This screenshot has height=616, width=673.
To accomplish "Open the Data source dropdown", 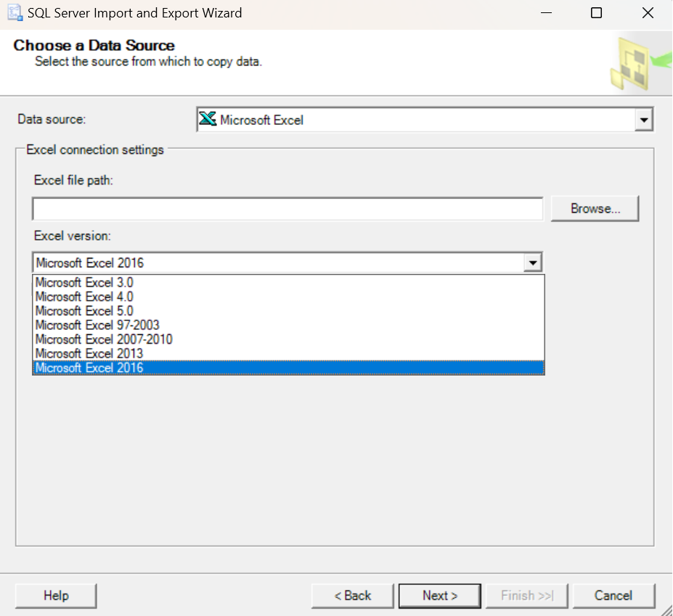I will point(645,119).
